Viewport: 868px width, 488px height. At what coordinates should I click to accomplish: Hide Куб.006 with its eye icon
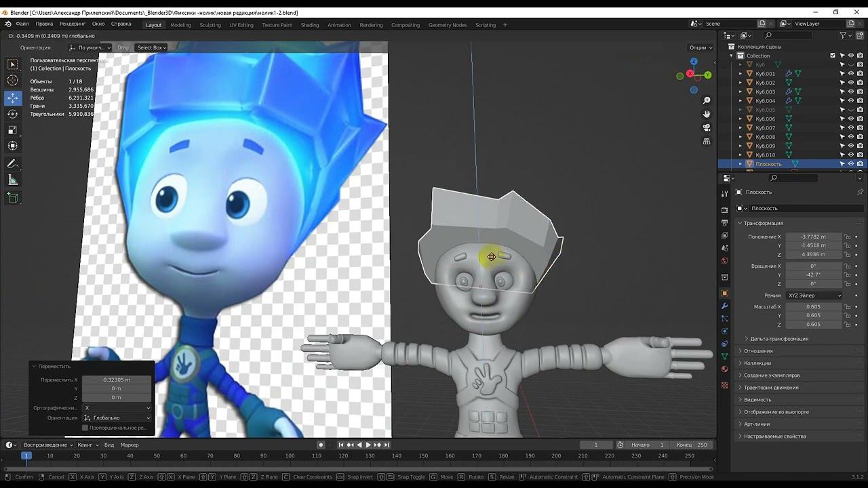point(851,119)
